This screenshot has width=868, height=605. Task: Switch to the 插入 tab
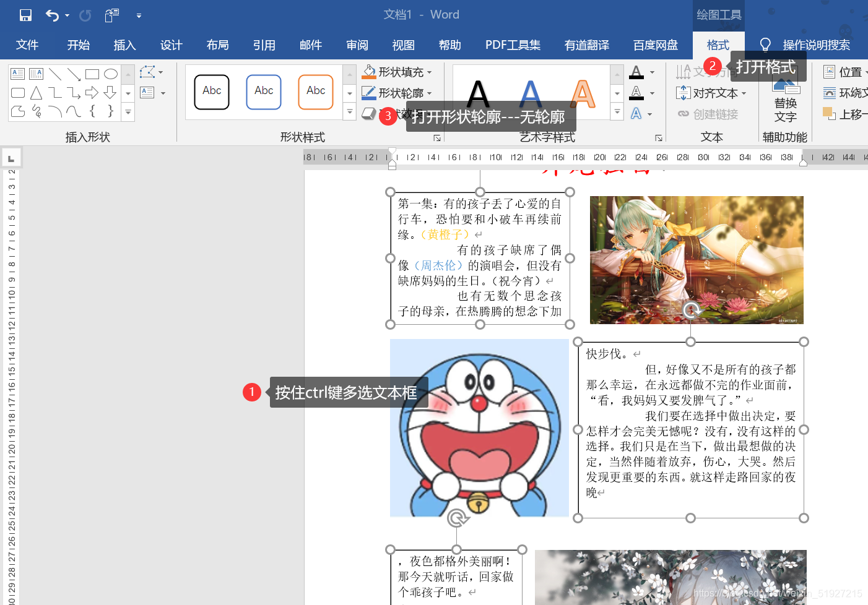(124, 45)
